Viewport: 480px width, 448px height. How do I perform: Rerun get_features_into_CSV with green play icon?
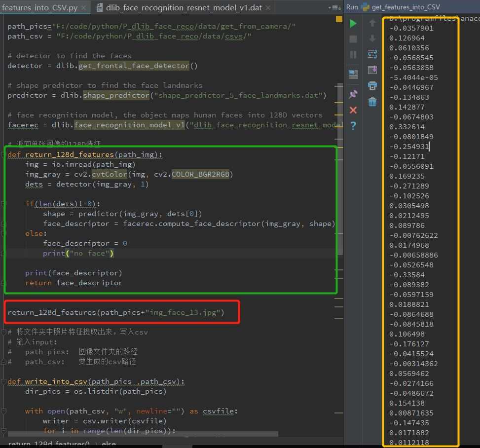[353, 23]
